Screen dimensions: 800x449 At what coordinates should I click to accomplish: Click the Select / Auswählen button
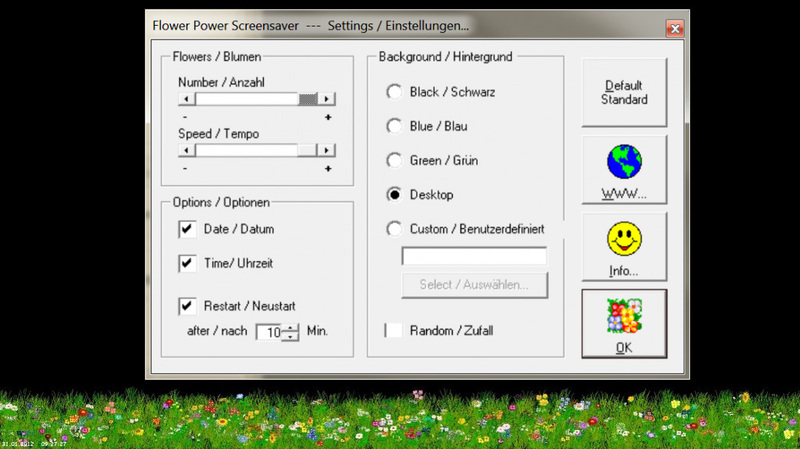pos(474,285)
